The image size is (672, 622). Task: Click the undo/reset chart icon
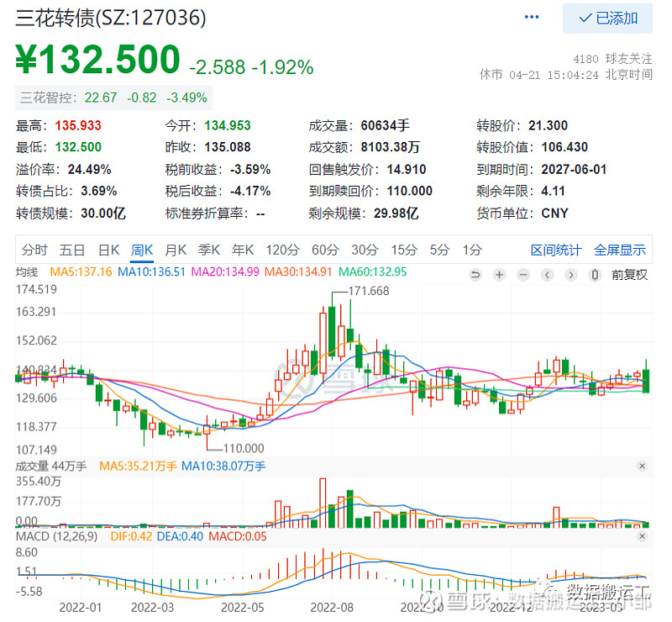475,275
